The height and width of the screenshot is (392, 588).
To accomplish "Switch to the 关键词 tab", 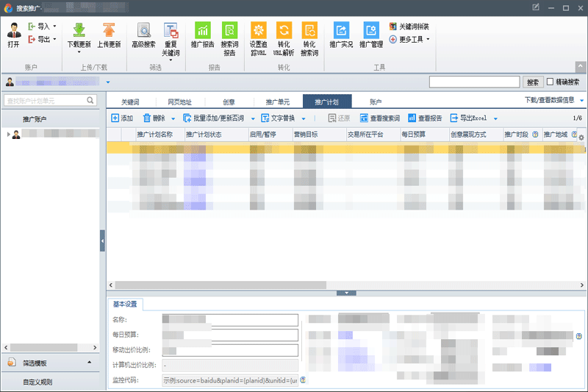I will (x=130, y=101).
